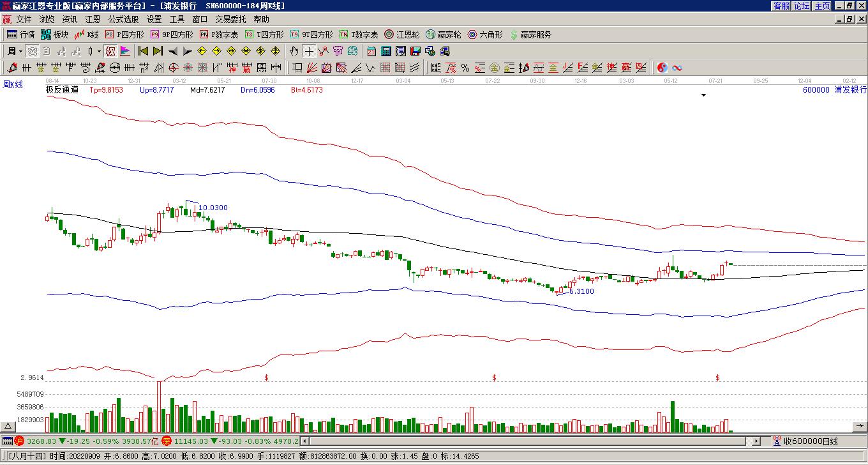Launch the 江恩轮 Gann wheel
The height and width of the screenshot is (465, 868).
click(x=402, y=34)
